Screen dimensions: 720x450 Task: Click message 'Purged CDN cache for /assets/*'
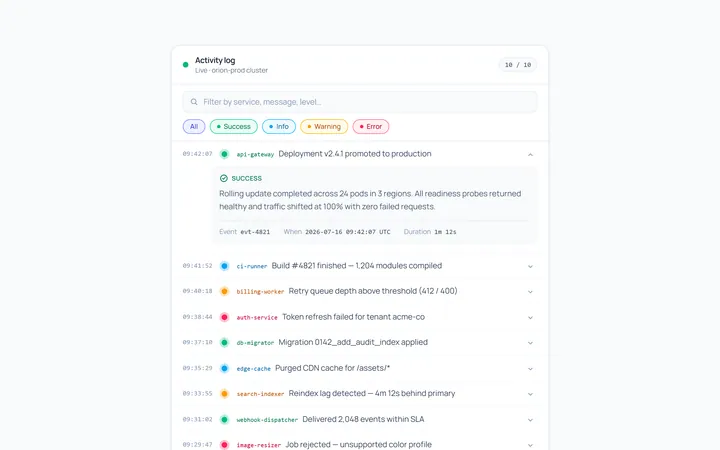click(x=332, y=368)
